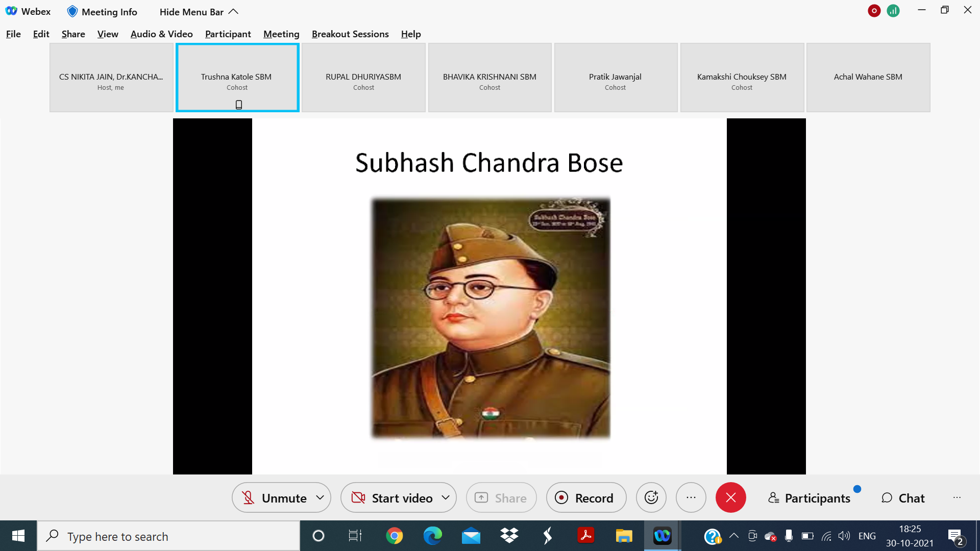Open the Meeting menu

tap(281, 34)
